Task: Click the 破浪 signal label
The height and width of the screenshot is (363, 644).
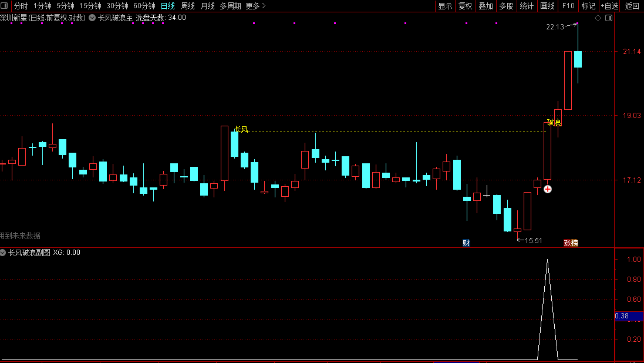Action: coord(554,123)
